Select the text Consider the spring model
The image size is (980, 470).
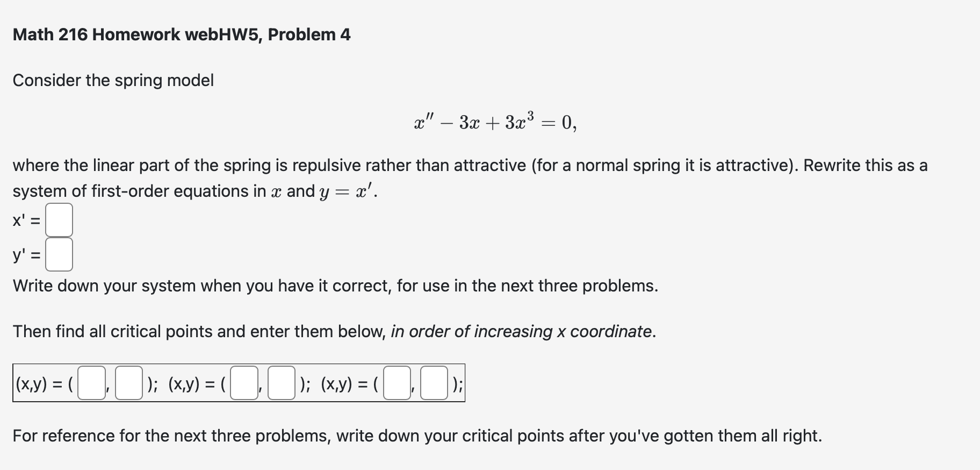113,80
